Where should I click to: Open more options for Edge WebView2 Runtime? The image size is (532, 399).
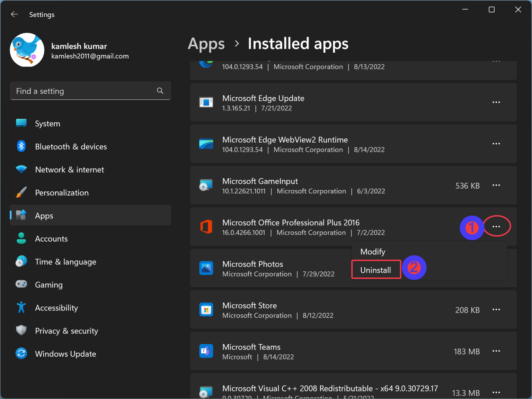click(x=496, y=144)
